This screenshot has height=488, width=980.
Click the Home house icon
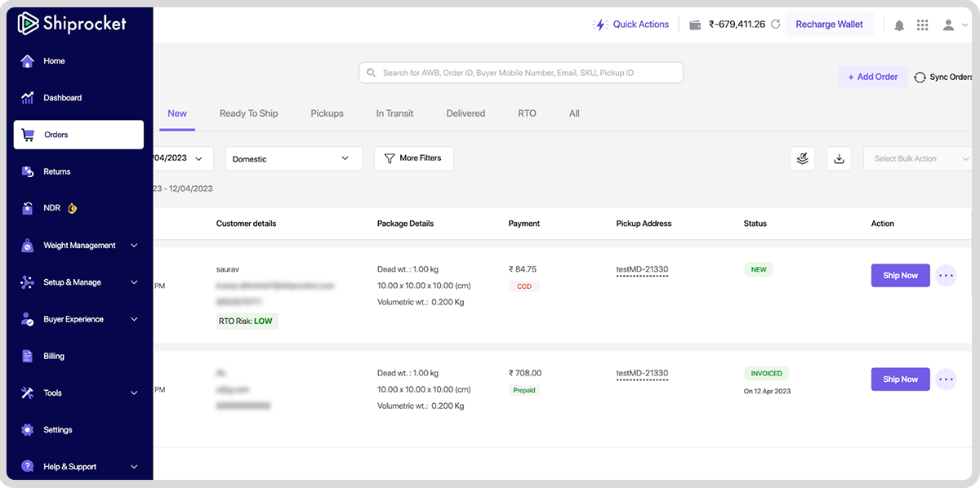click(28, 61)
